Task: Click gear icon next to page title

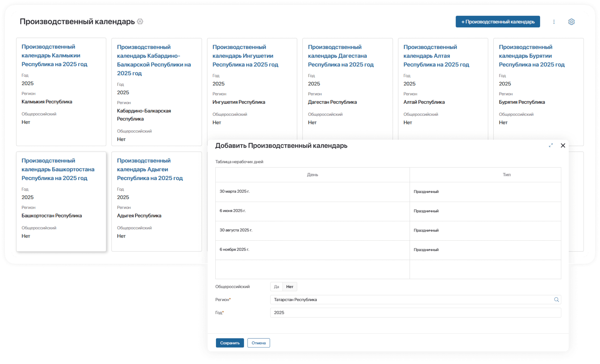Action: (x=140, y=21)
